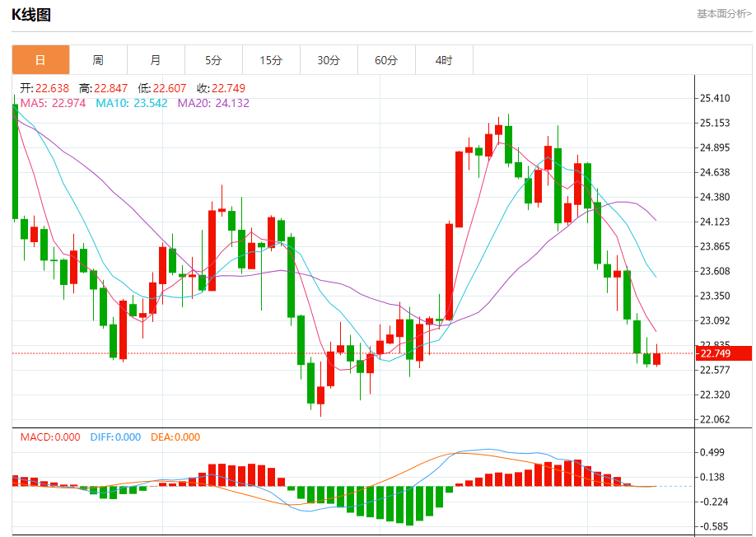Click the 低:22.607 low price value
This screenshot has height=537, width=756.
tap(162, 88)
